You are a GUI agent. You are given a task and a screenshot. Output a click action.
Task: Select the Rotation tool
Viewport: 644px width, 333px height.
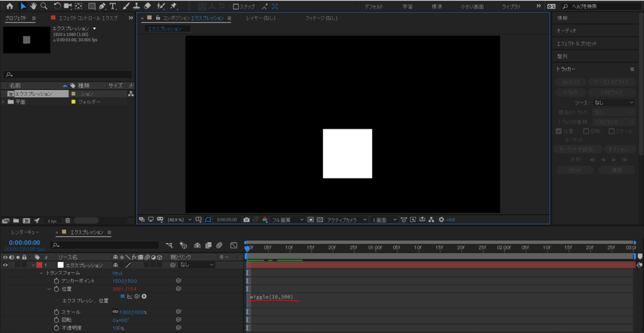[x=57, y=6]
